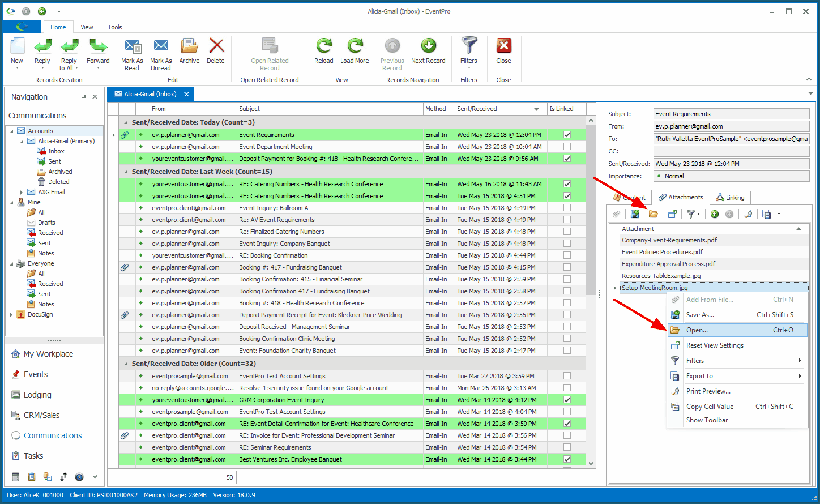Open the View ribbon tab

tap(87, 27)
